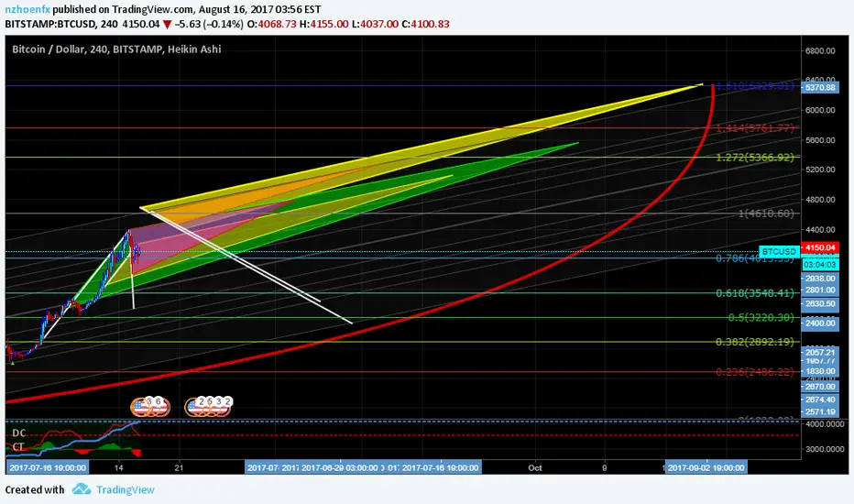
Task: Open US economic event cluster labeled 3 6
Action: pos(150,407)
